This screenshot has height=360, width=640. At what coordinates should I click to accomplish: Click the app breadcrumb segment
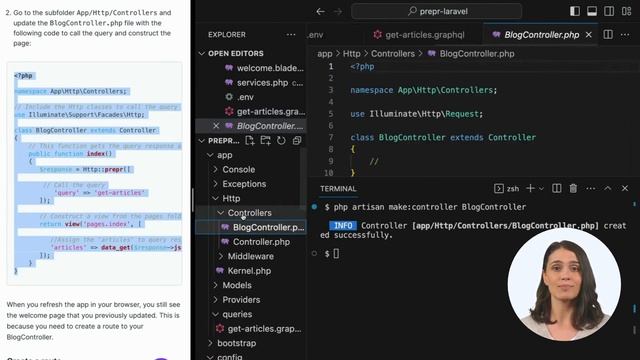pos(324,54)
